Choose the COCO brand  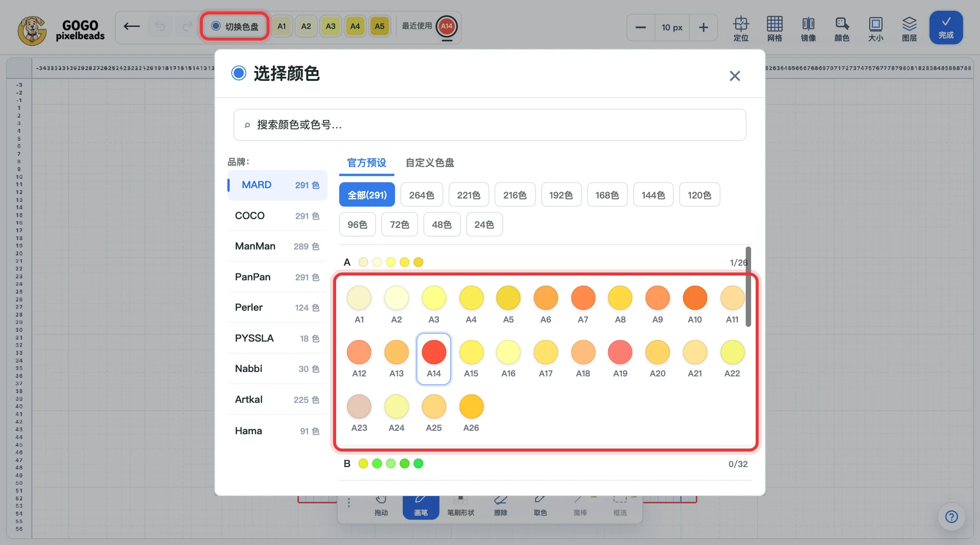coord(277,216)
